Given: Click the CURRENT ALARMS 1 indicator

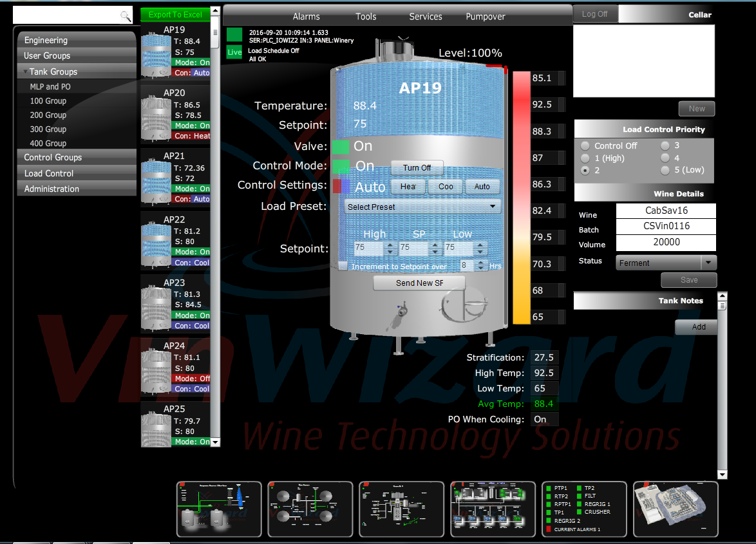Looking at the screenshot, I should click(x=549, y=529).
